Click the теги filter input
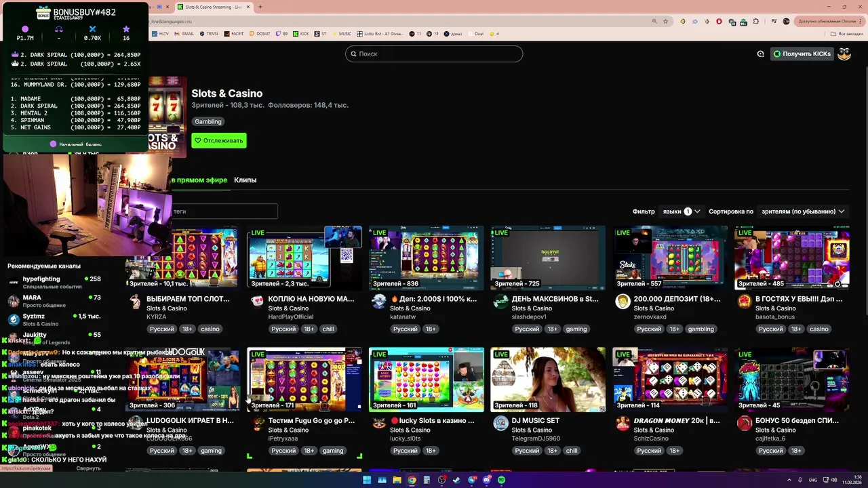Image resolution: width=868 pixels, height=488 pixels. click(224, 211)
